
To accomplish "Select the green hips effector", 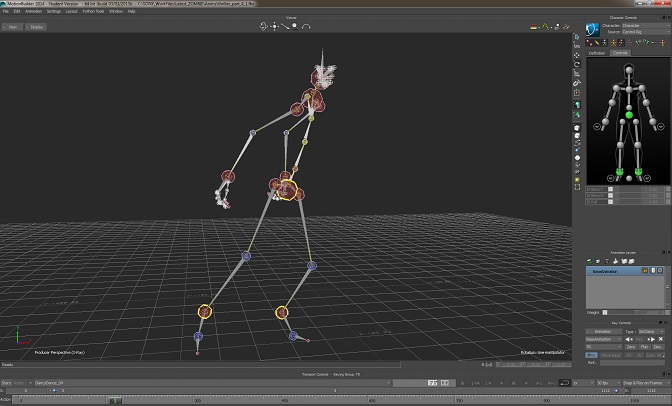I will click(x=629, y=115).
